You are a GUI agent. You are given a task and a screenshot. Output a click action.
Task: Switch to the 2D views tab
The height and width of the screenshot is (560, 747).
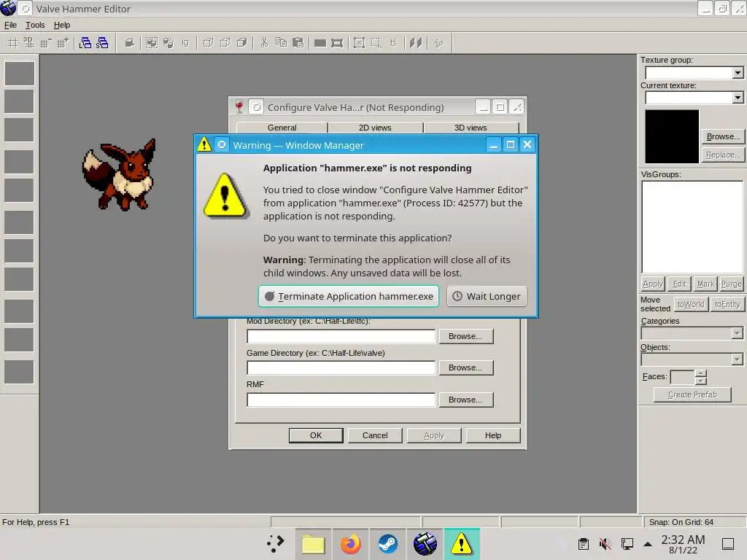(x=375, y=128)
